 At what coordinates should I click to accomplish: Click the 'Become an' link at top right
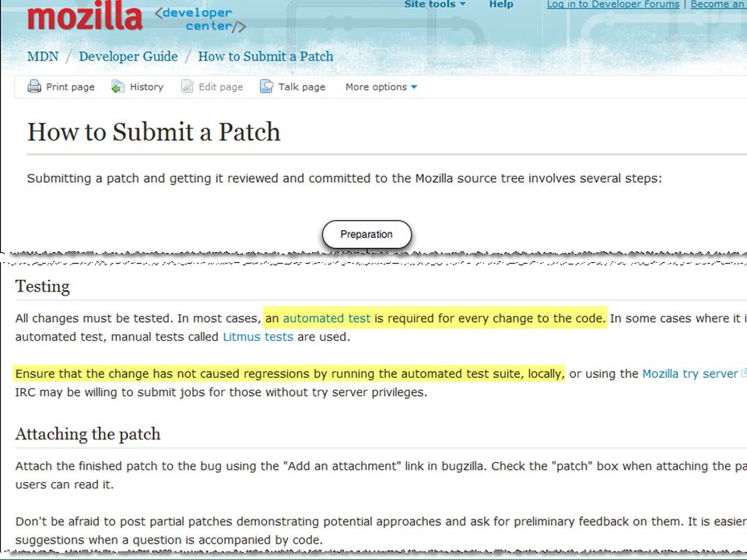pos(718,5)
